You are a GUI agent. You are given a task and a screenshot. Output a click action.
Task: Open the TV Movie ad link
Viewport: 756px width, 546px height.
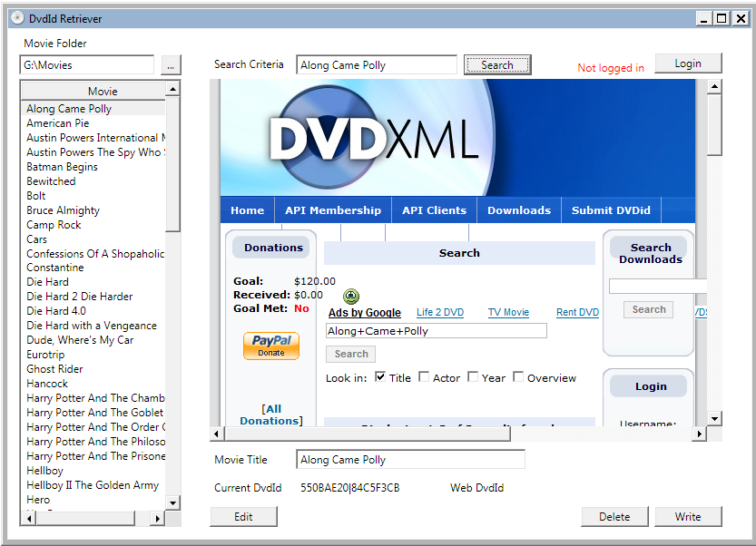click(x=508, y=312)
